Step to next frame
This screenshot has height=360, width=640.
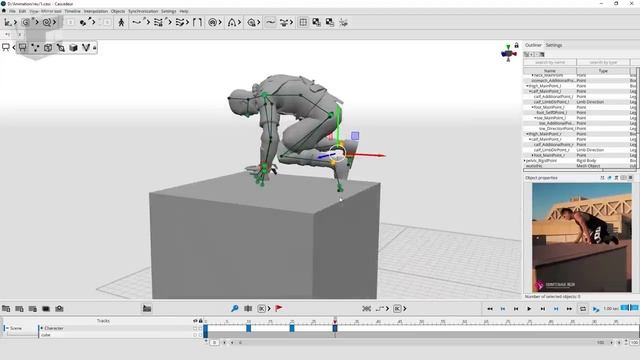pyautogui.click(x=542, y=309)
